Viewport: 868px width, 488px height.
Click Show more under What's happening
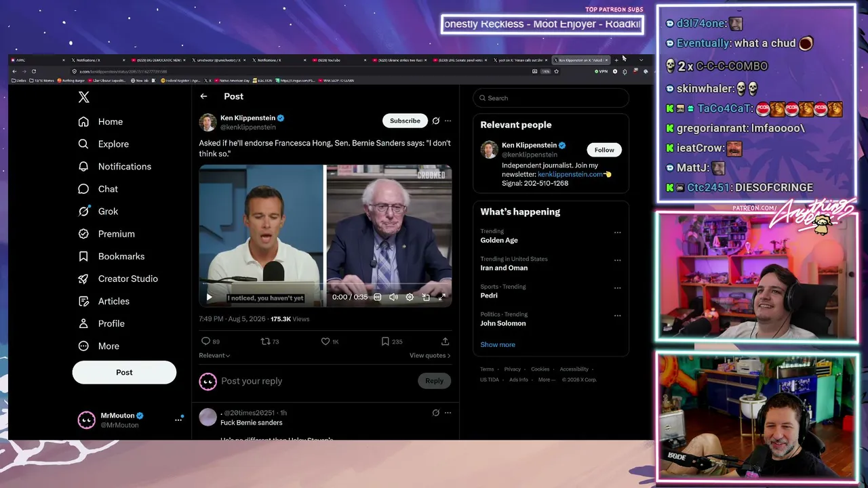point(498,344)
